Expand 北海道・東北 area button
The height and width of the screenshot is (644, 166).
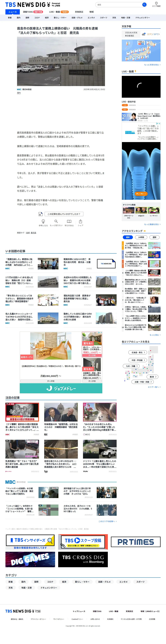click(138, 353)
